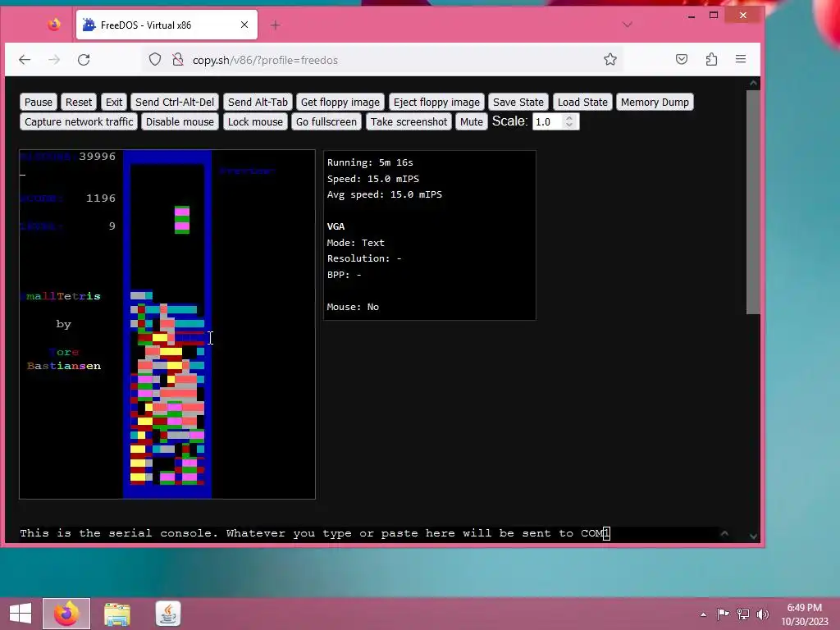Reload the current page
Screen dimensions: 840x630
pos(84,59)
